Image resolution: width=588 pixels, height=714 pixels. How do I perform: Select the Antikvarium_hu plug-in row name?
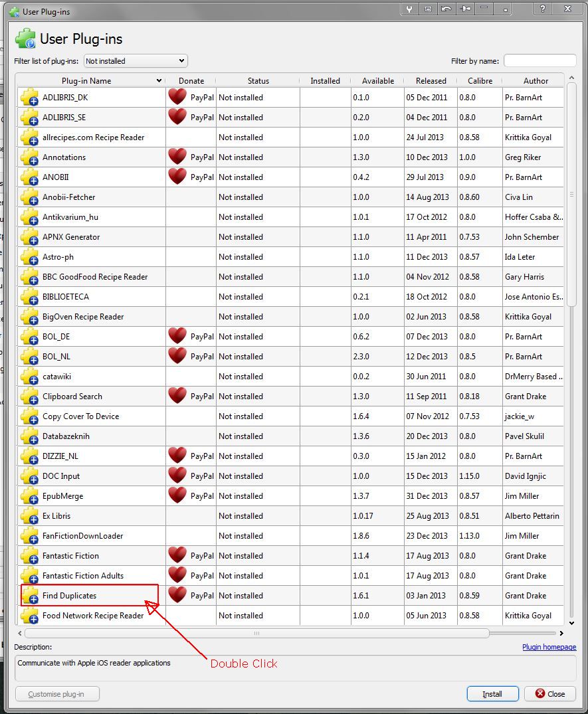click(70, 217)
